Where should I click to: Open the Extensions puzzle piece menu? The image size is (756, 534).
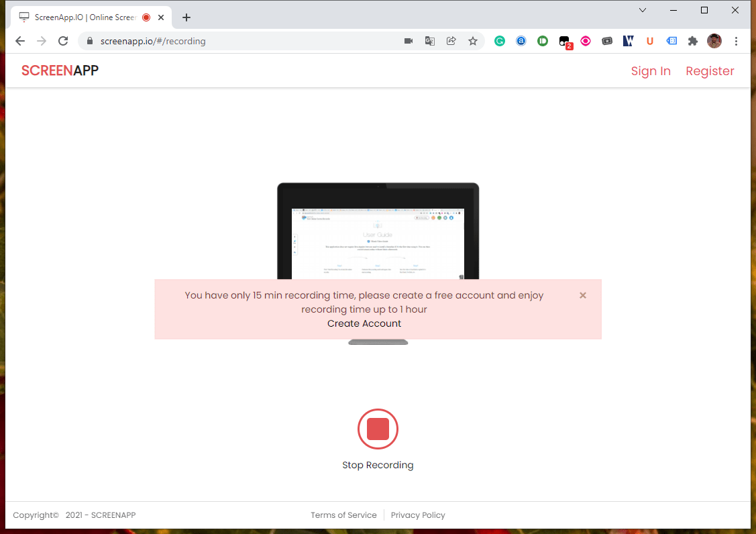[693, 41]
